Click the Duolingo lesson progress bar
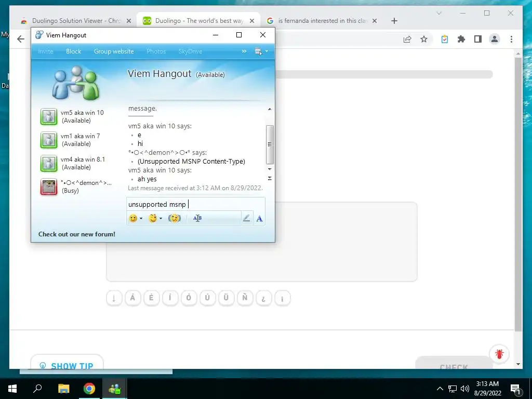This screenshot has width=532, height=399. click(384, 74)
